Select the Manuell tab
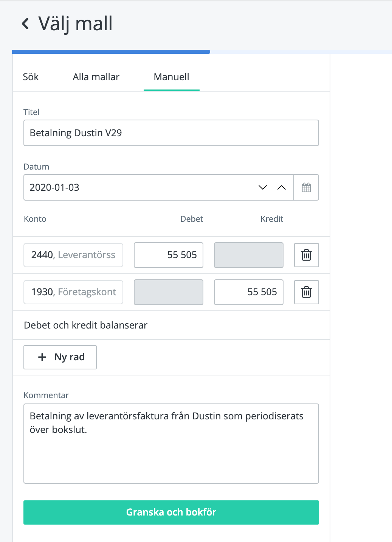392x542 pixels. pos(171,77)
